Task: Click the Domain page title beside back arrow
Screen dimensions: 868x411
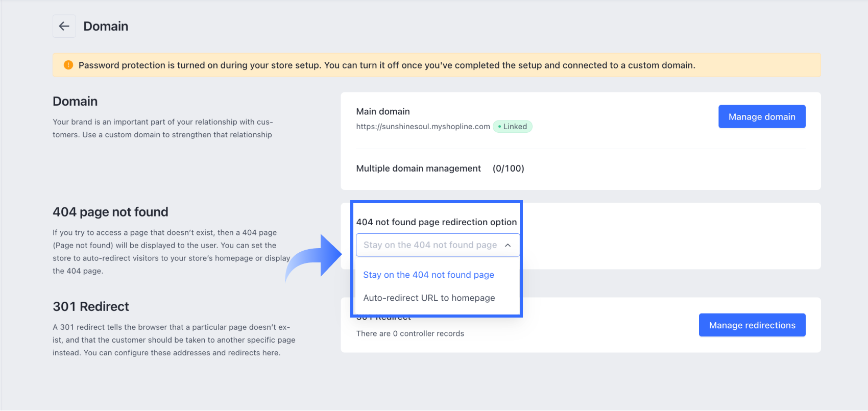Action: tap(106, 26)
